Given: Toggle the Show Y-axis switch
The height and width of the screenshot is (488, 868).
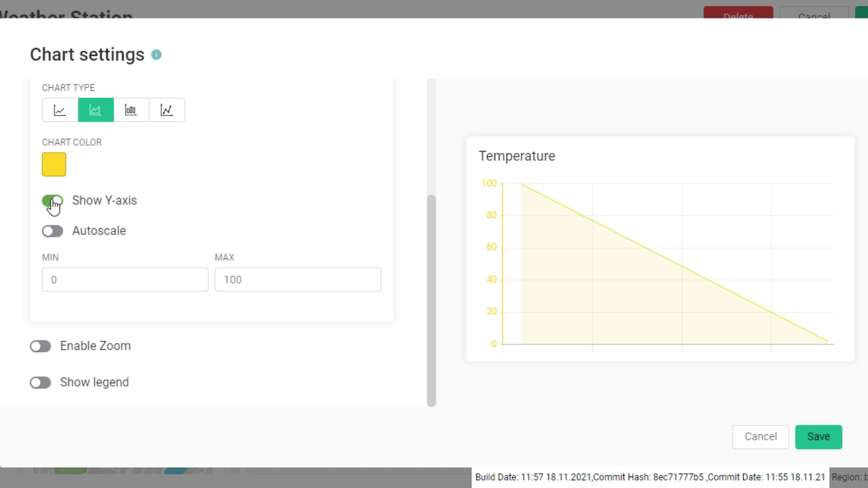Looking at the screenshot, I should (x=52, y=200).
